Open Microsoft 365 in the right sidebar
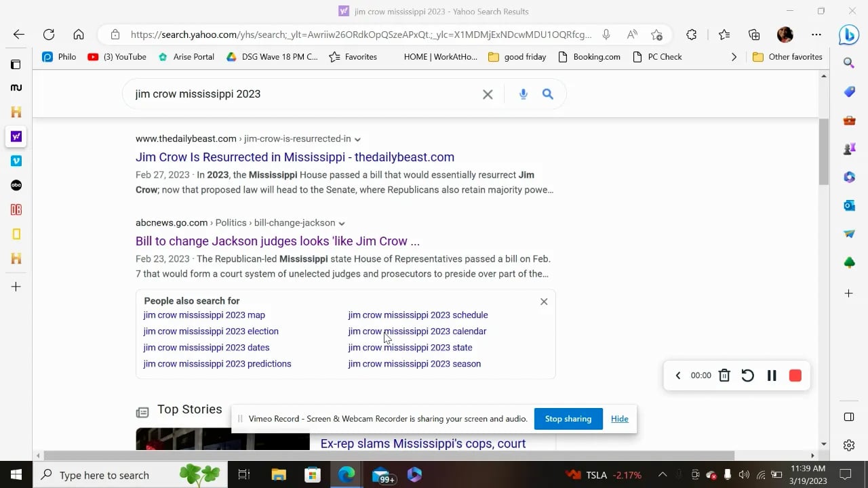The height and width of the screenshot is (488, 868). coord(849,177)
